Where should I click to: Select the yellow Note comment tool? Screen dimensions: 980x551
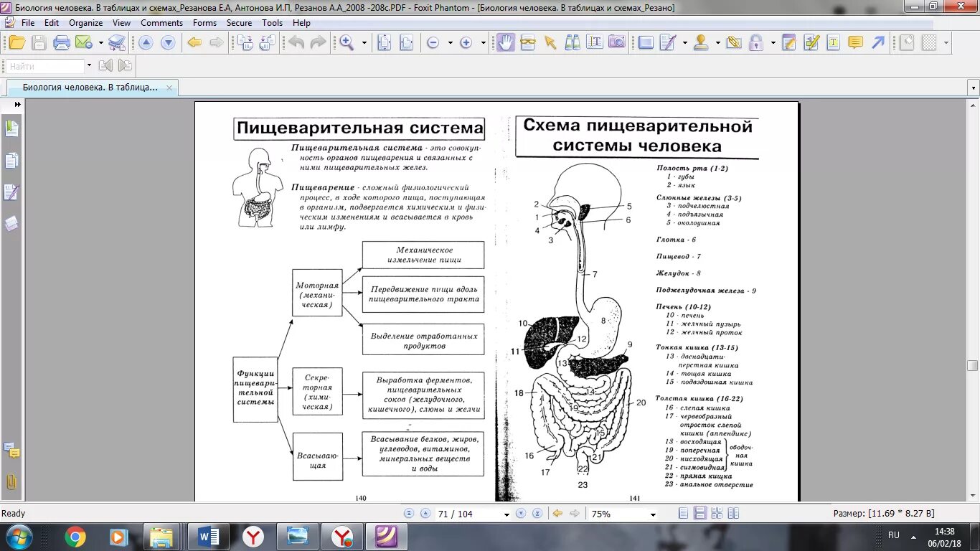click(x=855, y=42)
